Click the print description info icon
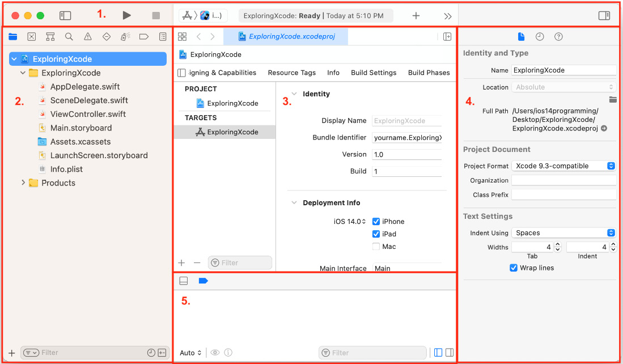Image resolution: width=623 pixels, height=364 pixels. click(228, 353)
